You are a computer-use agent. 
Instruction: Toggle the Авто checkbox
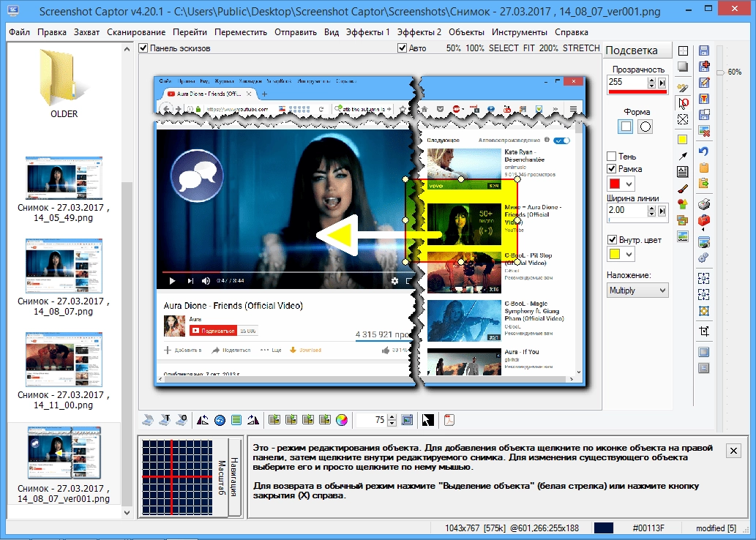(402, 48)
